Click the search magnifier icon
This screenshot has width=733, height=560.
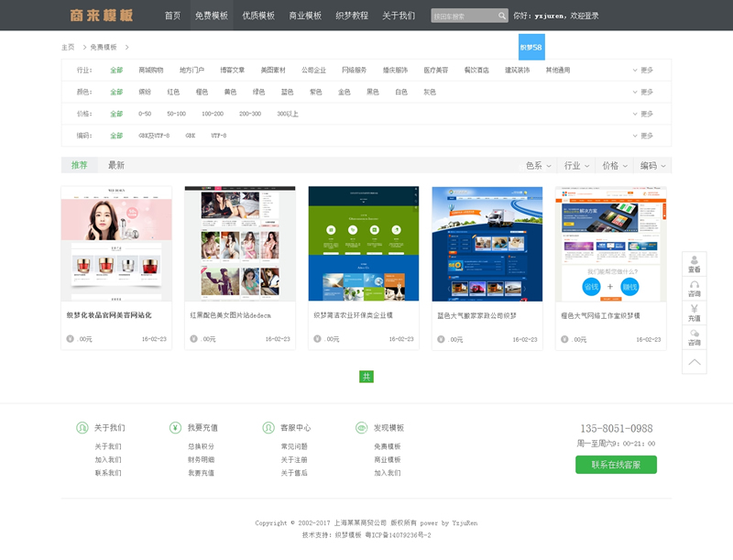tap(502, 16)
